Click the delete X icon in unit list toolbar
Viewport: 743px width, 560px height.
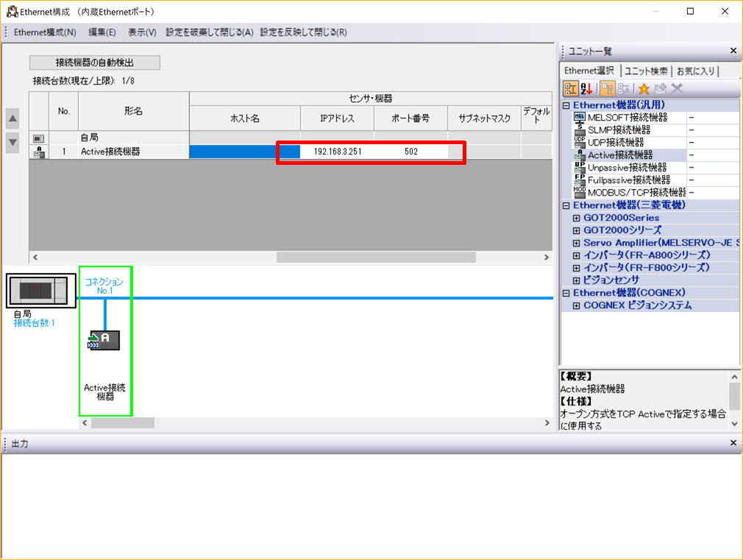tap(677, 88)
